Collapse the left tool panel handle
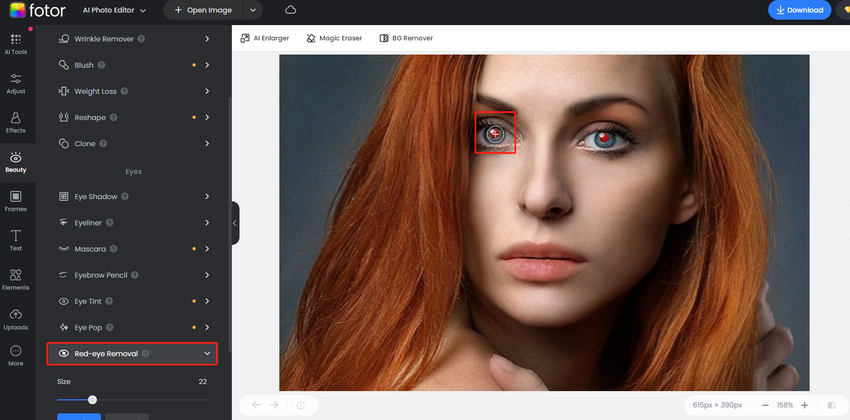Image resolution: width=850 pixels, height=420 pixels. point(235,223)
